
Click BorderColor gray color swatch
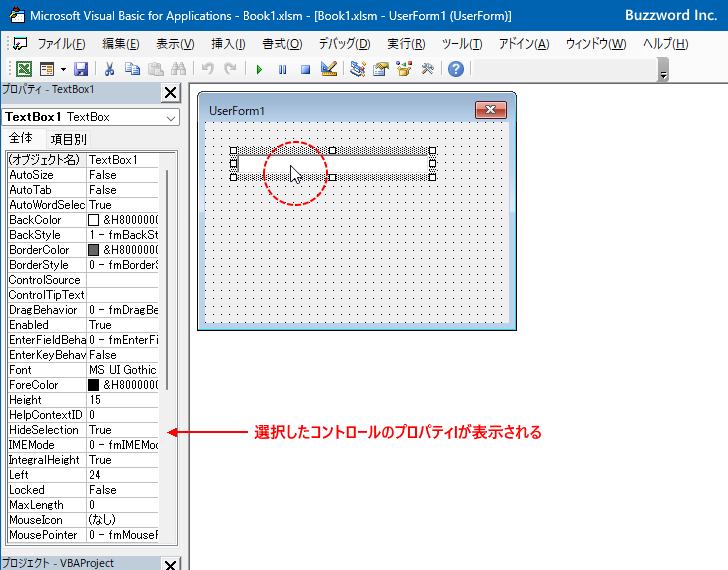(93, 250)
